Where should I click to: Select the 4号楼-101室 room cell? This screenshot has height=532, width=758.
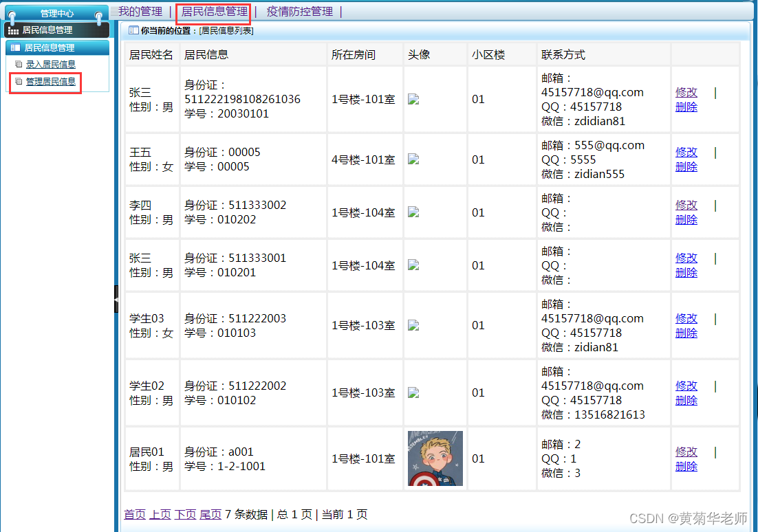click(x=364, y=159)
